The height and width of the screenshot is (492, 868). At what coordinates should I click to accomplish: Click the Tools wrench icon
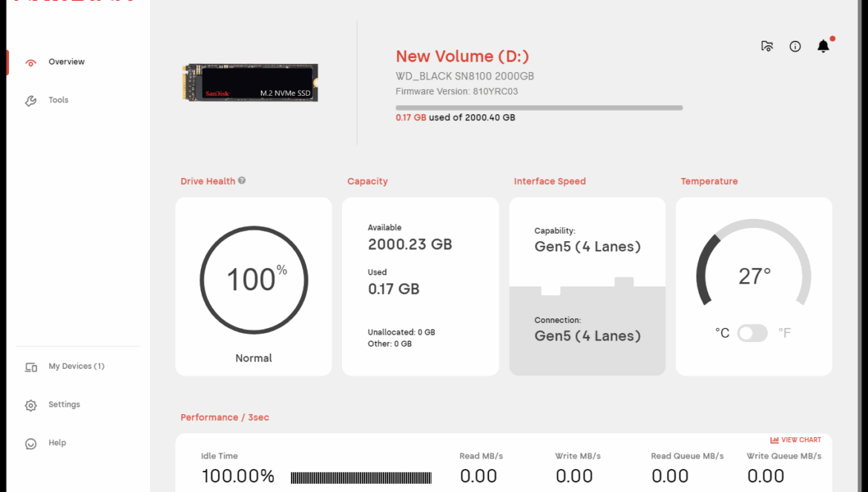tap(31, 101)
